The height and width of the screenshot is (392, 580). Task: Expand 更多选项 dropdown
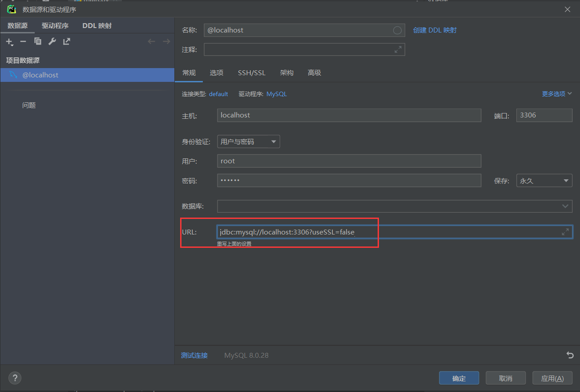pos(557,94)
